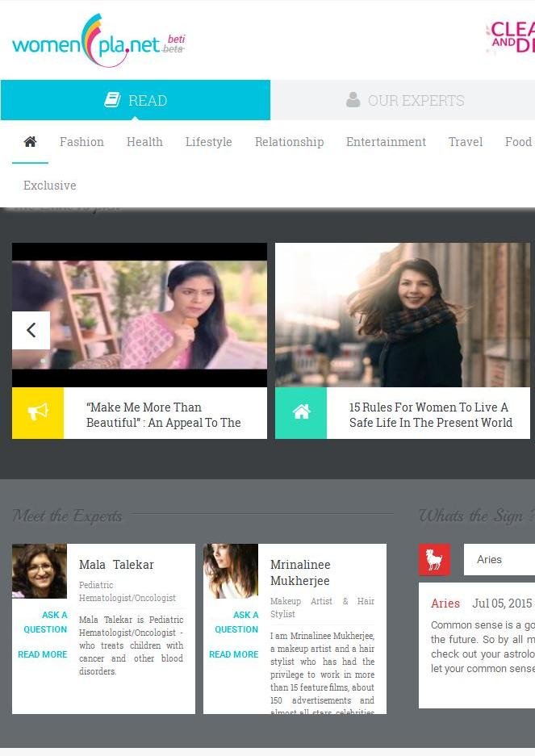Open the Relationship category

(289, 142)
